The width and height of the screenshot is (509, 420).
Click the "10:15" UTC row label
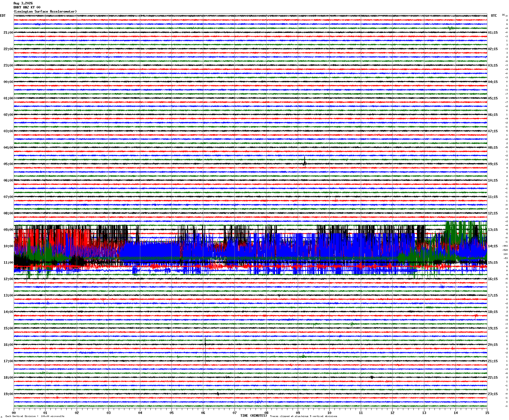click(x=493, y=180)
